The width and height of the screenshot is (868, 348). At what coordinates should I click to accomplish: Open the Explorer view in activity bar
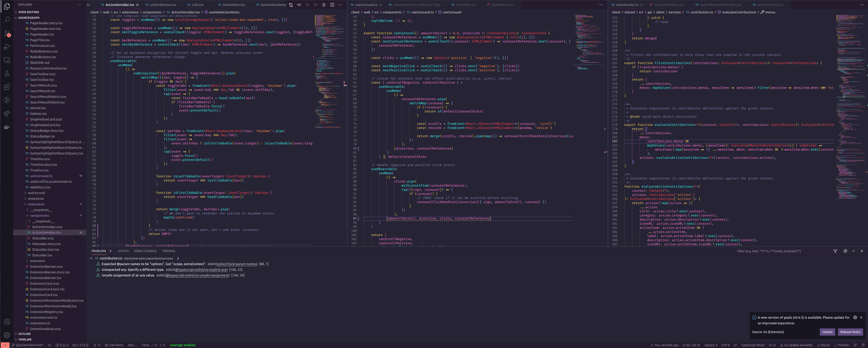7,6
